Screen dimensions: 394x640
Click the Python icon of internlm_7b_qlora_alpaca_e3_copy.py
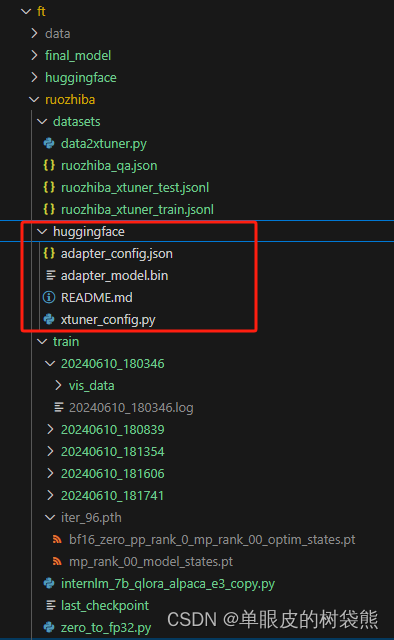point(49,584)
